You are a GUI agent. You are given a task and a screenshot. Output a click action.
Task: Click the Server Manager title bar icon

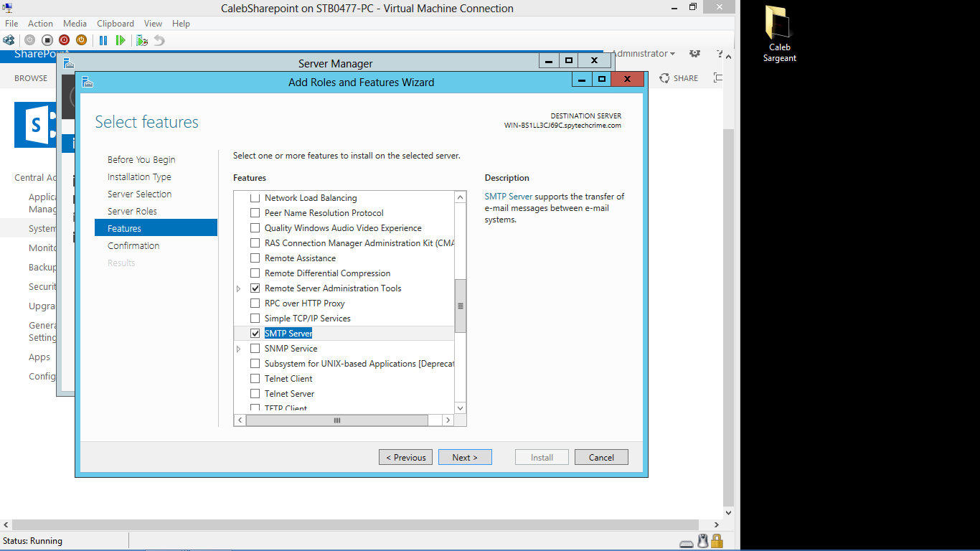tap(68, 63)
